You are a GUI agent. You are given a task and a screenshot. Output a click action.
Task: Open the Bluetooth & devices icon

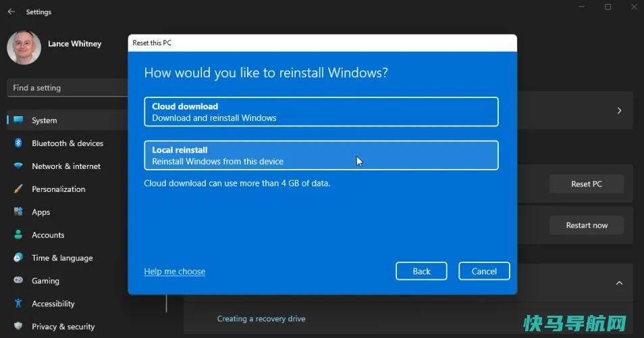(x=18, y=143)
